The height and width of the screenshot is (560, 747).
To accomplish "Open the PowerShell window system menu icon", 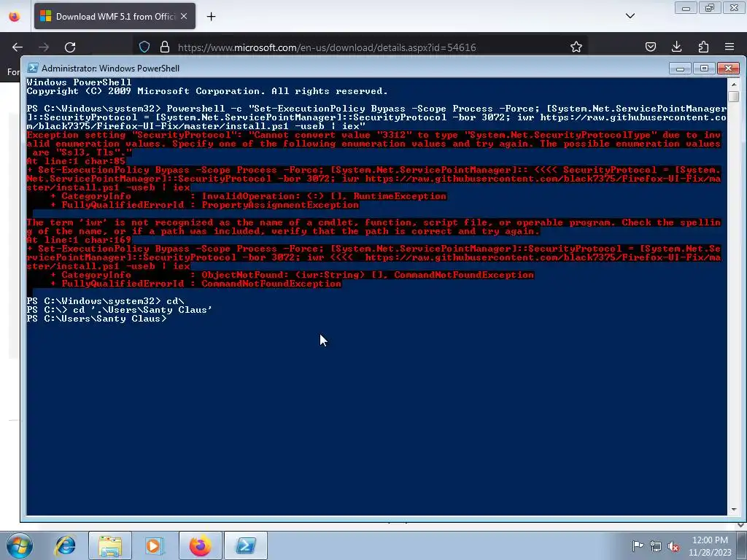I will pos(32,68).
